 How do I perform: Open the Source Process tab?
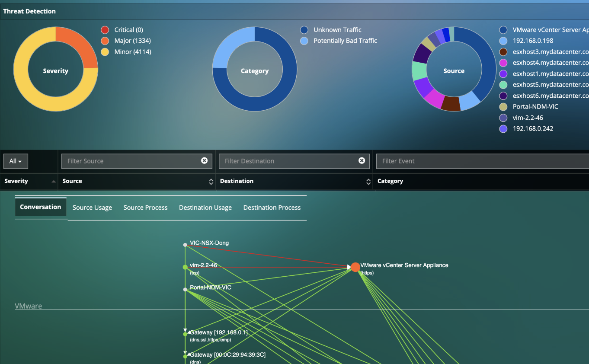coord(145,208)
